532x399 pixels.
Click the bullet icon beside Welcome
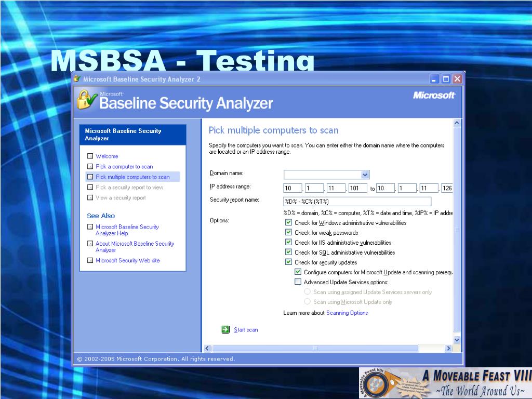coord(90,156)
